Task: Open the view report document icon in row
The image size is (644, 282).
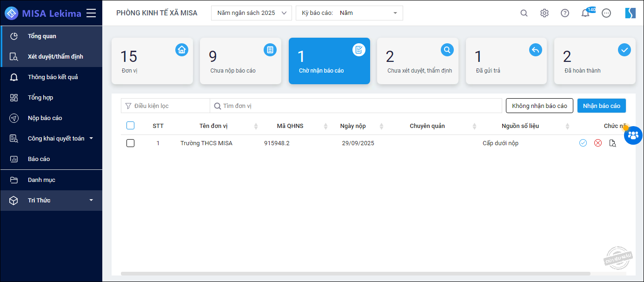Action: 612,143
